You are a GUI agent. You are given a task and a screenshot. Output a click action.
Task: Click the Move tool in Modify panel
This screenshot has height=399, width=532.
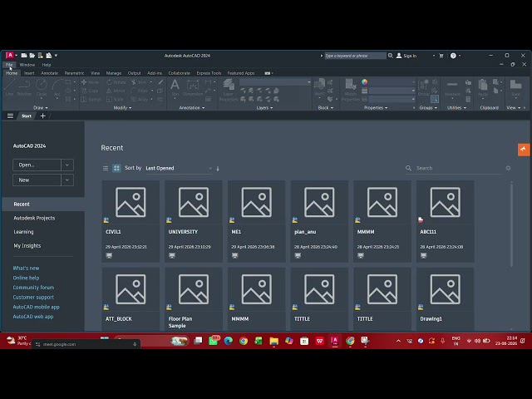click(90, 82)
